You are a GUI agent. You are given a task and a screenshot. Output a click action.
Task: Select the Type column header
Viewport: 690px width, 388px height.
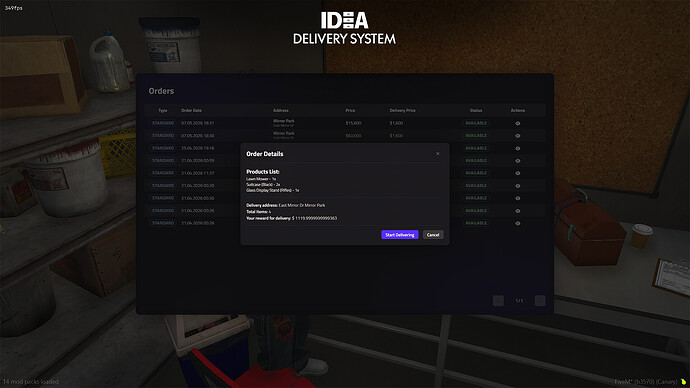pos(162,110)
